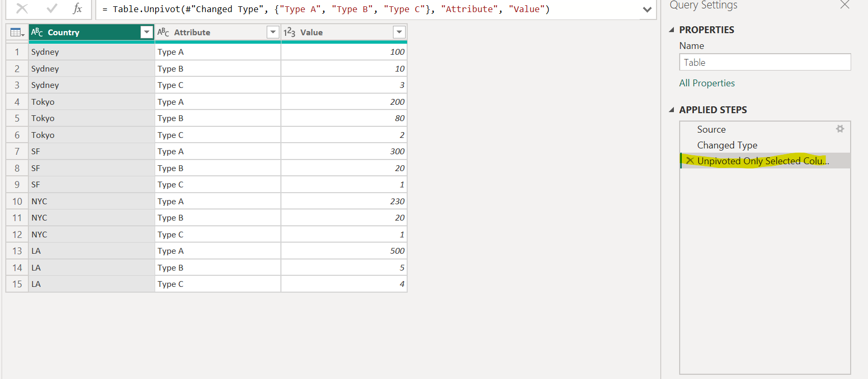Expand the formula bar chevron
Screen dimensions: 868x379
click(647, 9)
